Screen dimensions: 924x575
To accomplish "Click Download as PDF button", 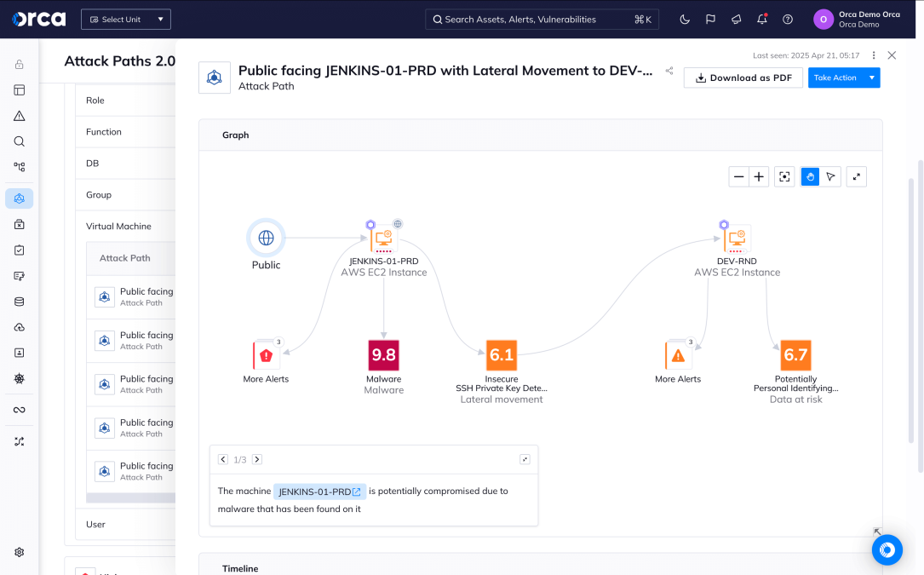I will (743, 78).
